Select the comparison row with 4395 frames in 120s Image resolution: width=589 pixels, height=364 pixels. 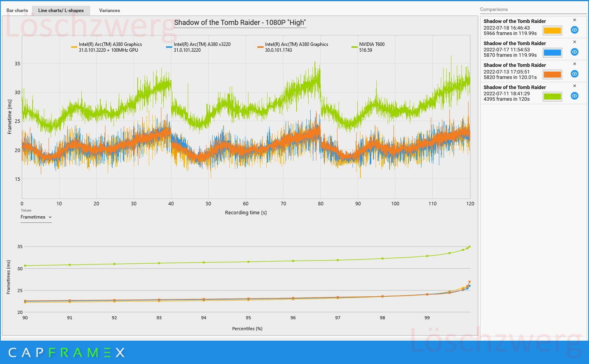533,93
